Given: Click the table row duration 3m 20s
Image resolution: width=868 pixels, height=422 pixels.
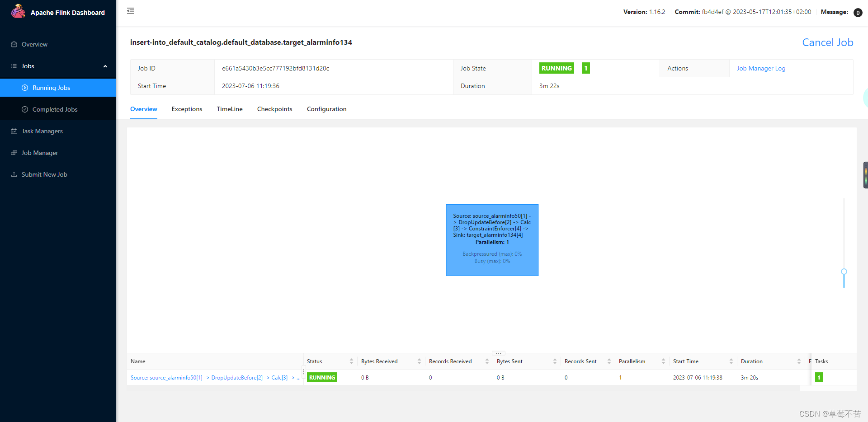Looking at the screenshot, I should 750,378.
